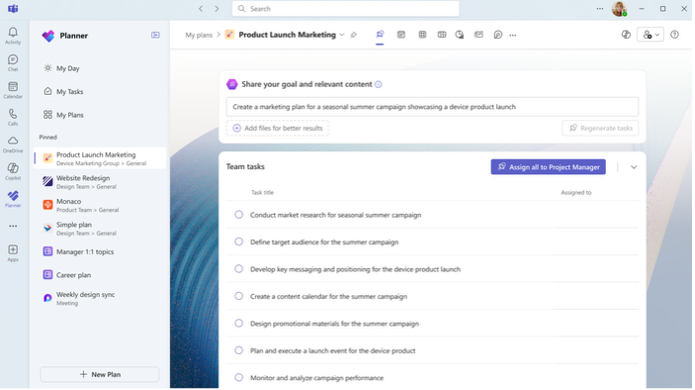Open Chat from the left rail
Viewport: 695px width, 390px height.
[x=13, y=62]
